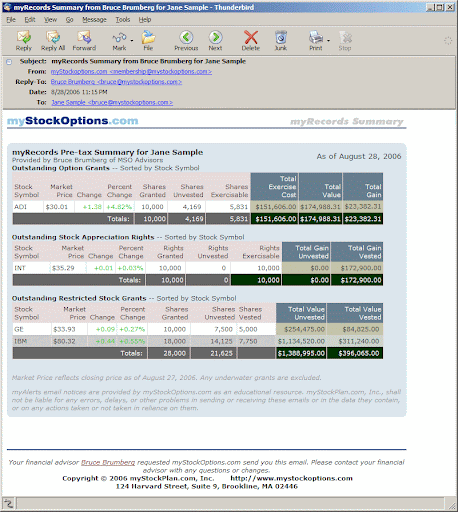458x512 pixels.
Task: Click the Bruce Brumberg link in footer
Action: pos(108,462)
